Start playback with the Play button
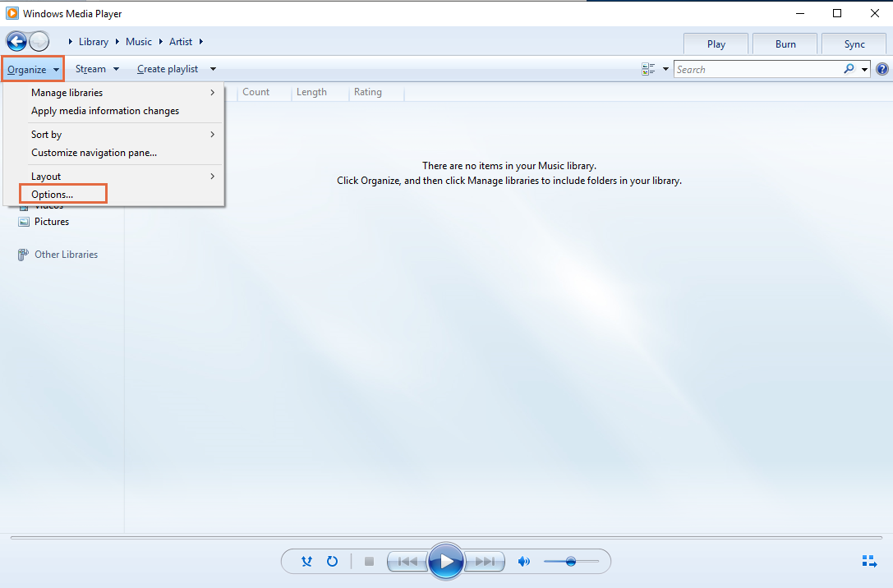 click(x=446, y=561)
